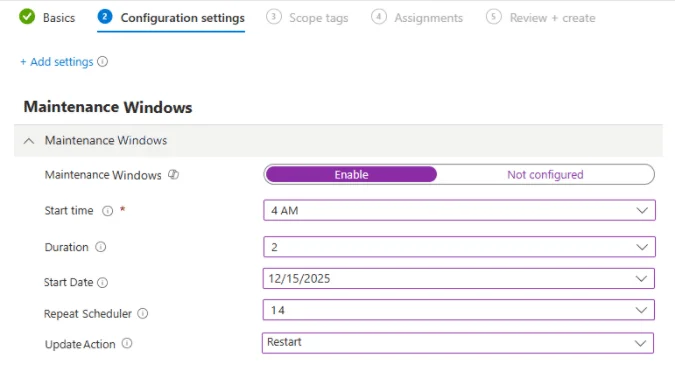The height and width of the screenshot is (381, 675).
Task: Open the Start Date picker showing 12/15/2025
Action: click(458, 279)
